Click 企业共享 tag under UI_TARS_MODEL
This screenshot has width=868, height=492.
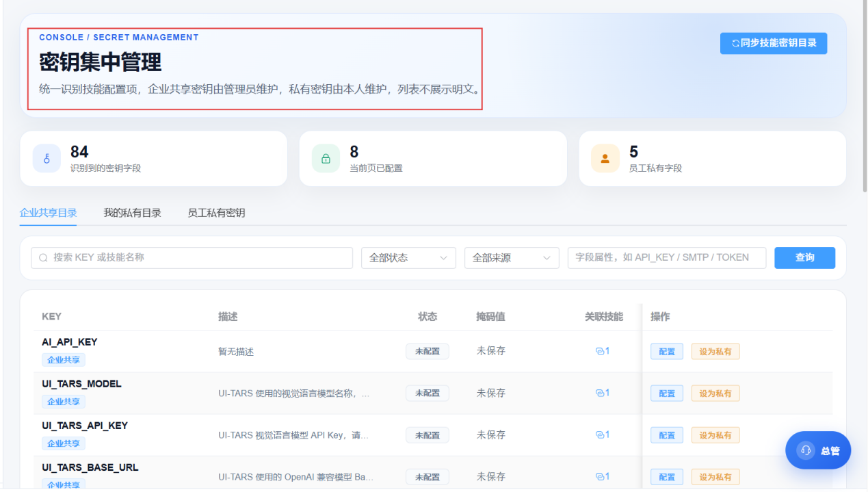pyautogui.click(x=64, y=402)
